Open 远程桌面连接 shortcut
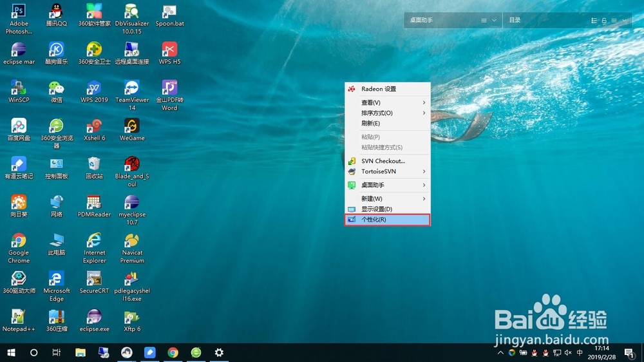The height and width of the screenshot is (362, 644). point(132,53)
